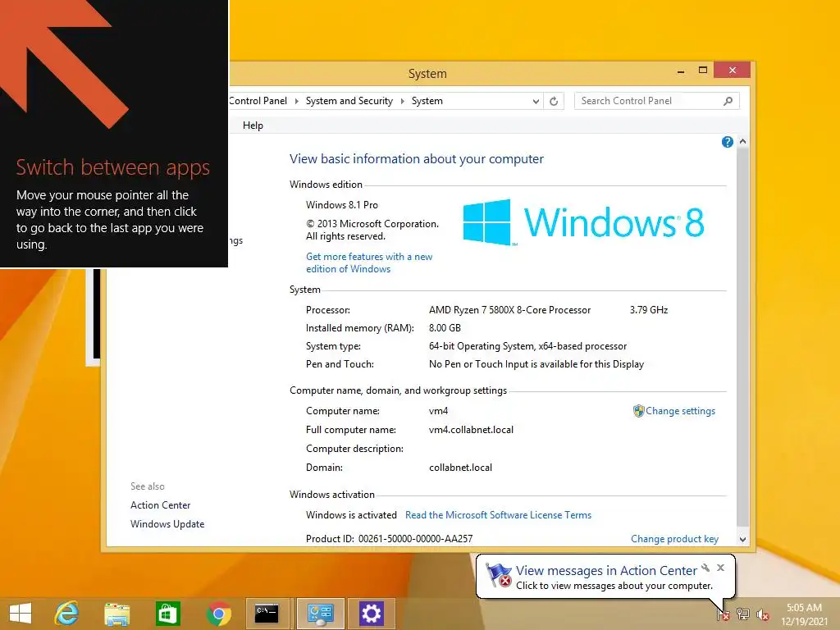Open Action Center under See also
Image resolution: width=840 pixels, height=630 pixels.
point(160,505)
